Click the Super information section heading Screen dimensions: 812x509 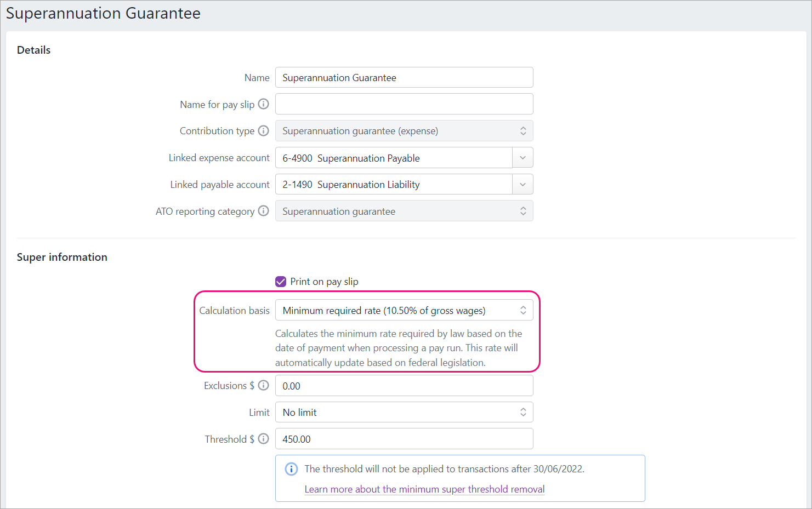tap(62, 258)
